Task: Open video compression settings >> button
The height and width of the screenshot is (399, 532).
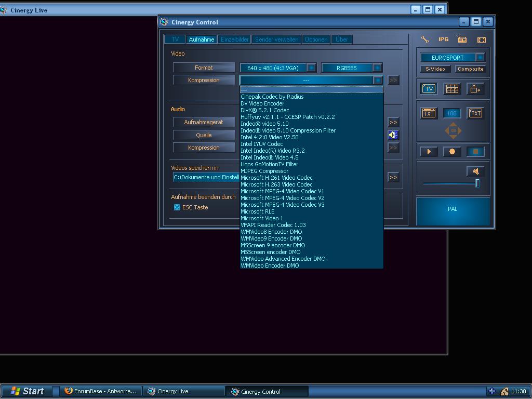Action: 393,80
